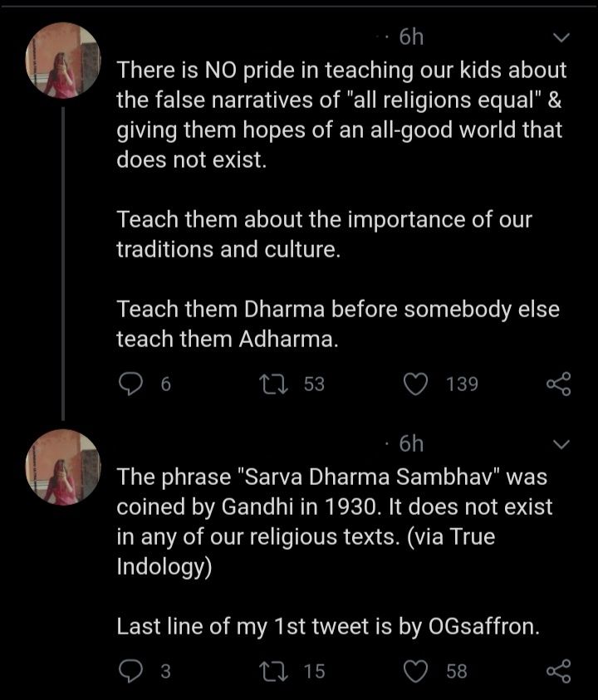Click the 139 likes count
This screenshot has width=598, height=700.
click(x=462, y=384)
